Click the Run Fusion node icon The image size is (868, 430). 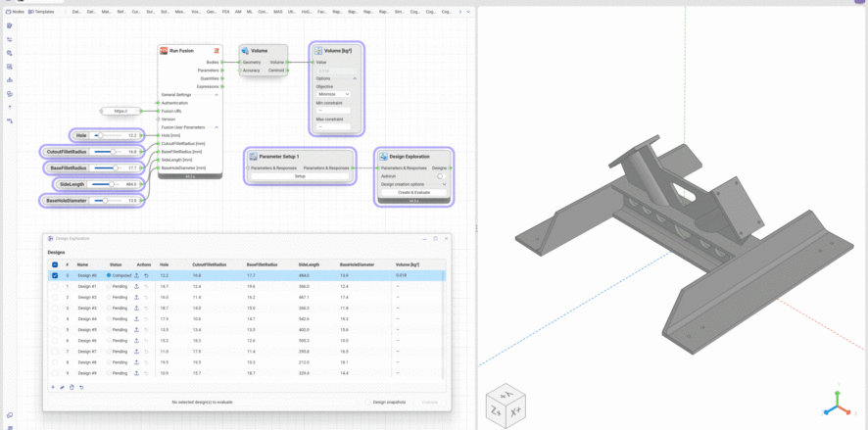[x=165, y=50]
